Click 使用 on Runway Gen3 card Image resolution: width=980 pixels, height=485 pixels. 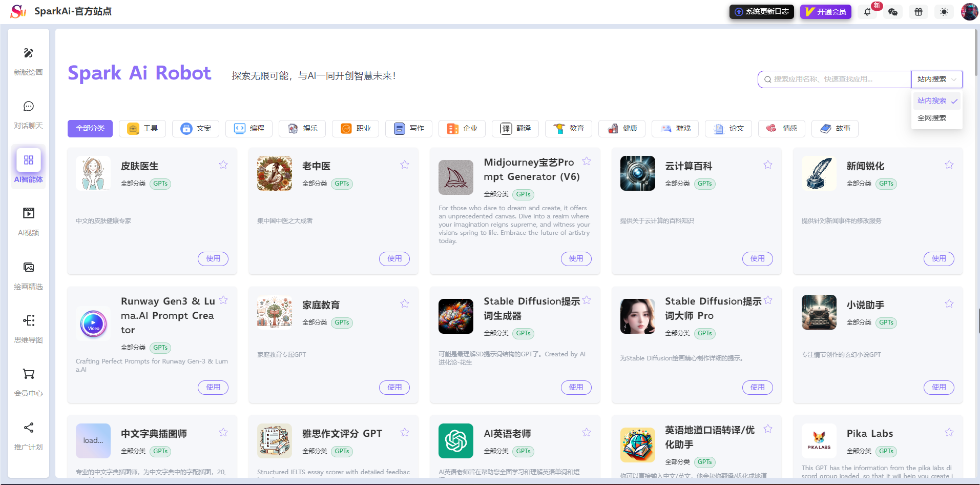(213, 388)
